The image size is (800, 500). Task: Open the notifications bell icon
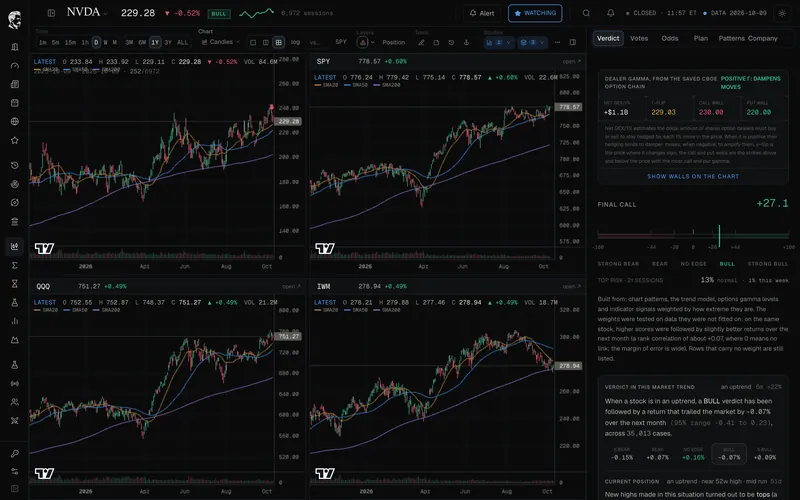tap(610, 13)
